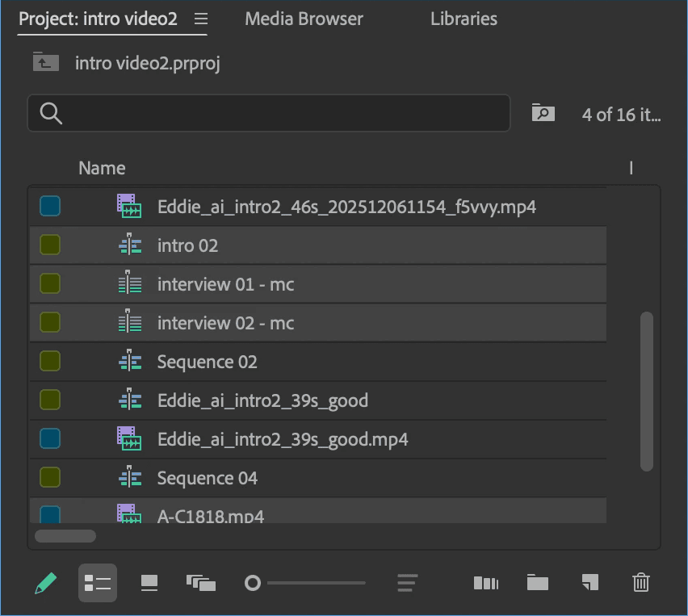Click the vertical scrollbar of item list
Screen dimensions: 688x616
(647, 392)
